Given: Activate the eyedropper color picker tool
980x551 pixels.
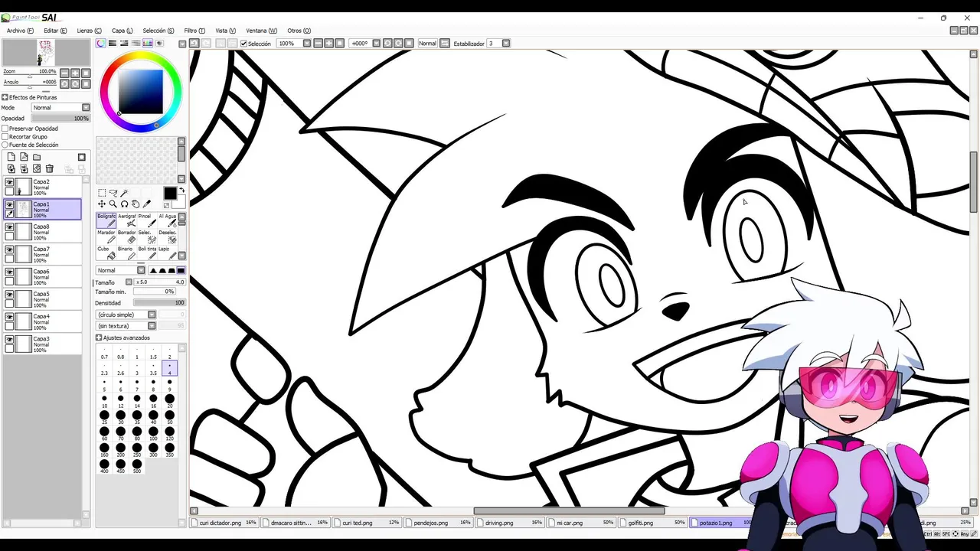Looking at the screenshot, I should (x=147, y=204).
